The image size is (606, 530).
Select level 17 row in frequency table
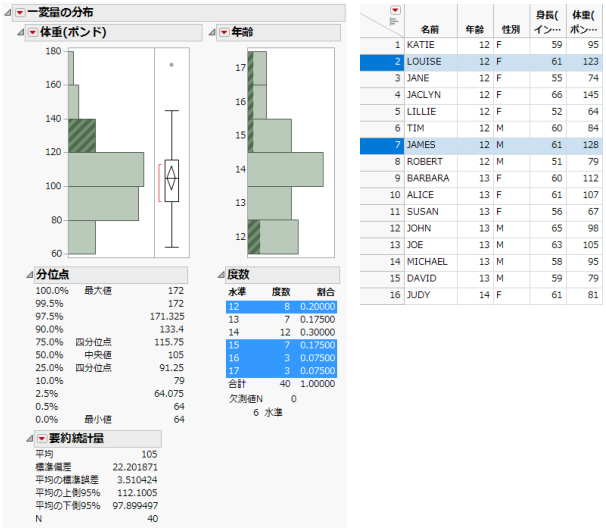281,371
